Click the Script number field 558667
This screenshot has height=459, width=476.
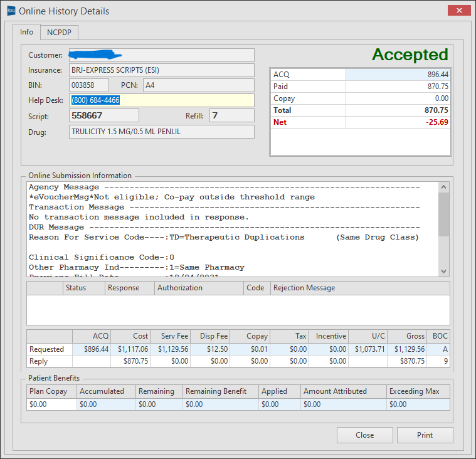(104, 115)
